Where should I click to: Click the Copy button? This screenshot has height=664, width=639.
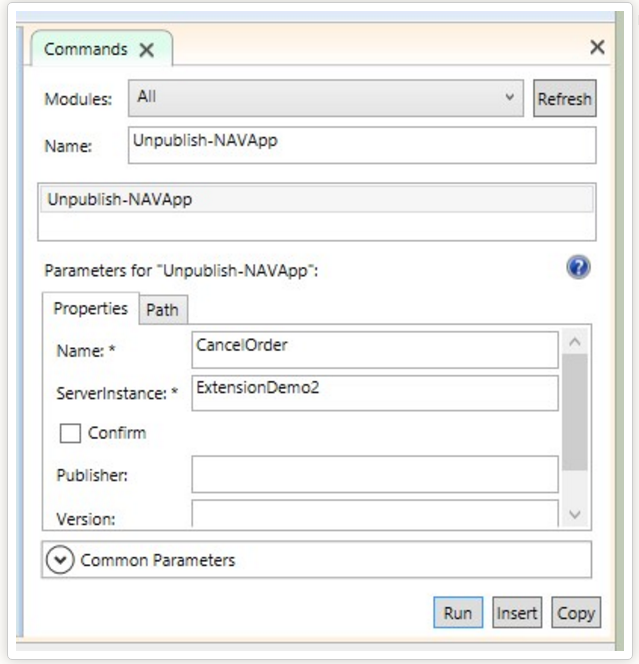coord(576,612)
